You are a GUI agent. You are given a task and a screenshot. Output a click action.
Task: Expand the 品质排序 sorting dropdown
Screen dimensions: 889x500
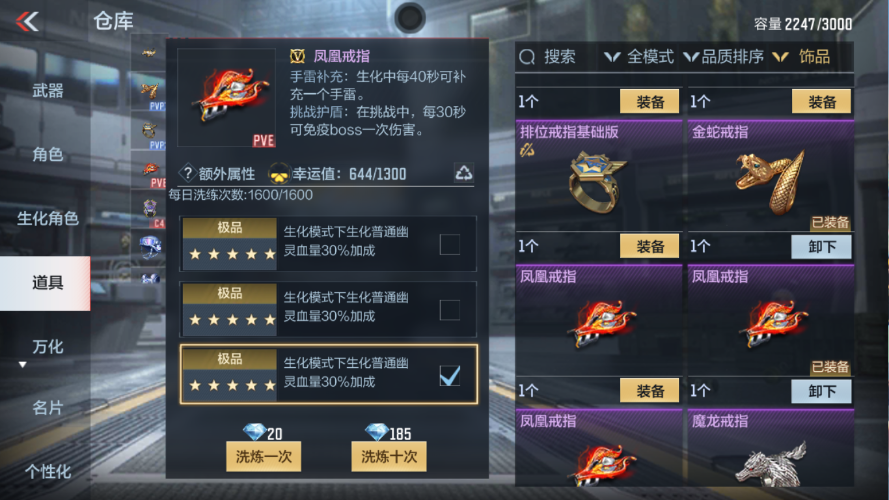[x=723, y=57]
